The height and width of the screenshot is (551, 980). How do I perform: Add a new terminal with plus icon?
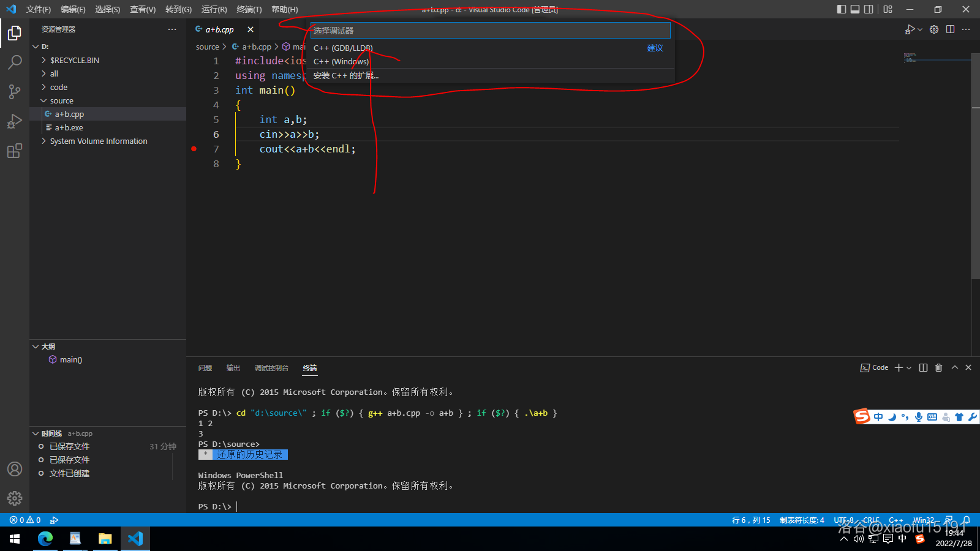click(x=899, y=367)
